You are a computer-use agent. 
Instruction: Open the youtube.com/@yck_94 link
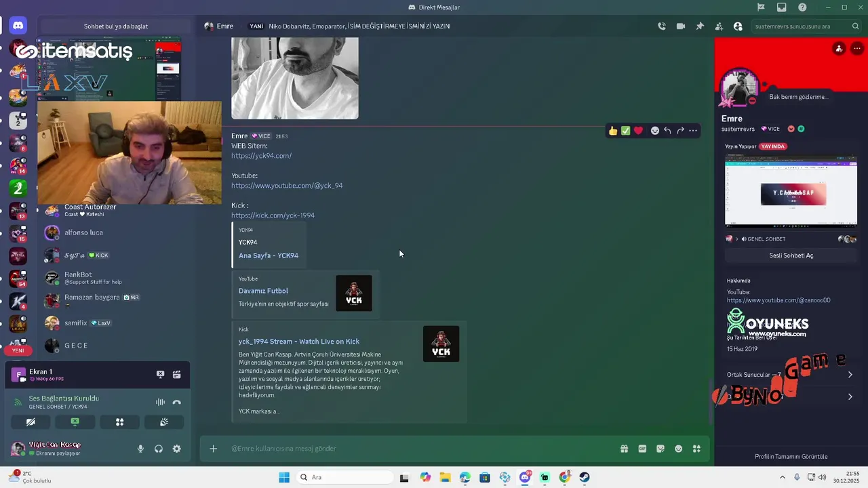[287, 186]
